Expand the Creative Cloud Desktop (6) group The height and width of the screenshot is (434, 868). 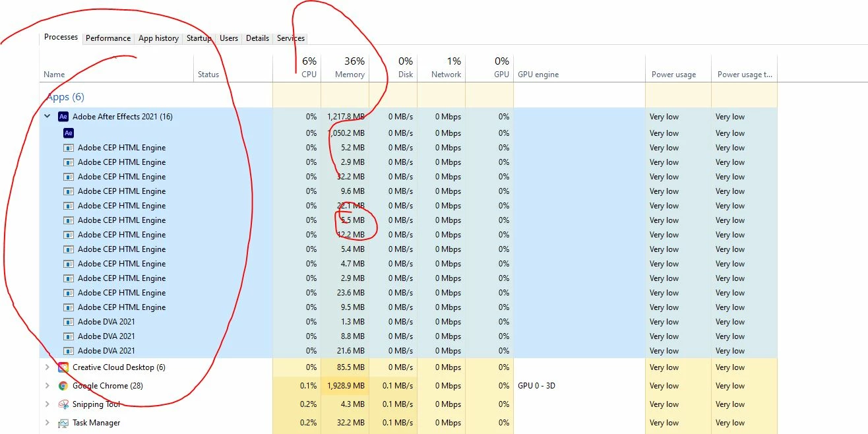[47, 367]
